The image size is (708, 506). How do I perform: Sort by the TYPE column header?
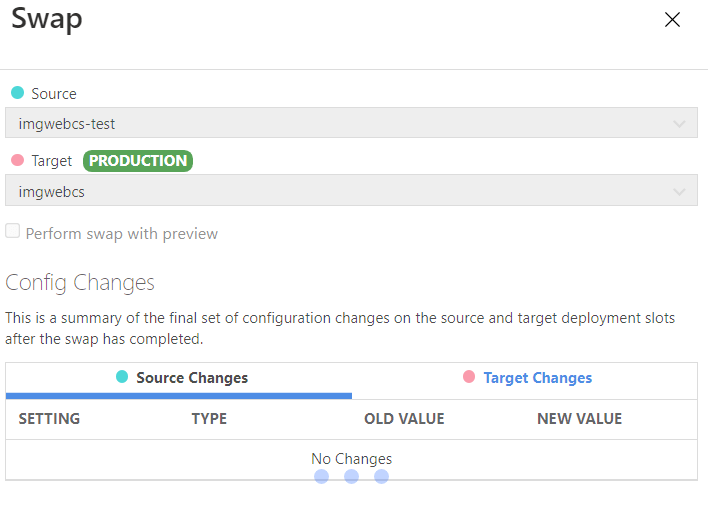point(209,419)
